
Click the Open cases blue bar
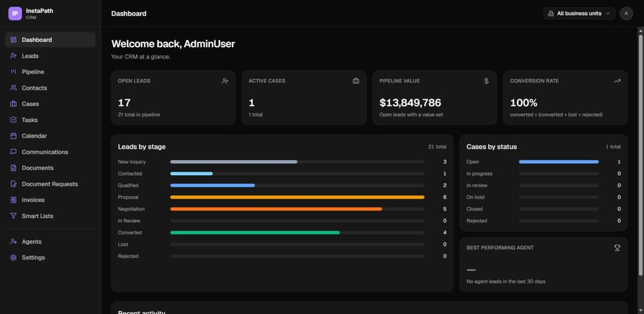pos(559,161)
